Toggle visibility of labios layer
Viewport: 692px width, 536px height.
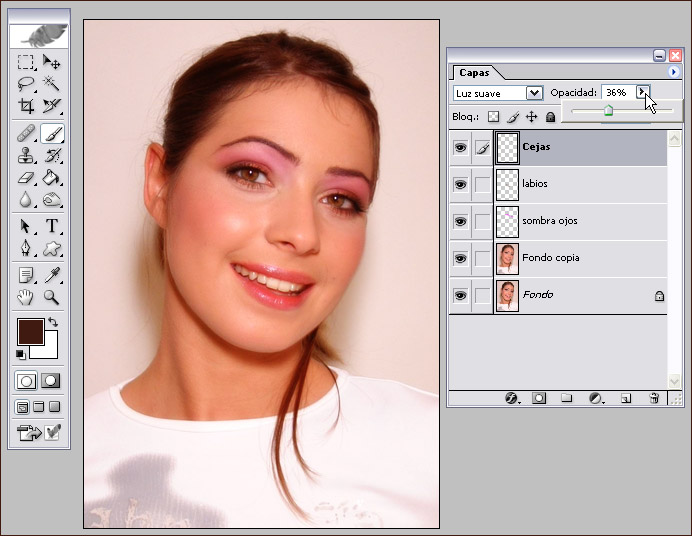click(x=460, y=185)
